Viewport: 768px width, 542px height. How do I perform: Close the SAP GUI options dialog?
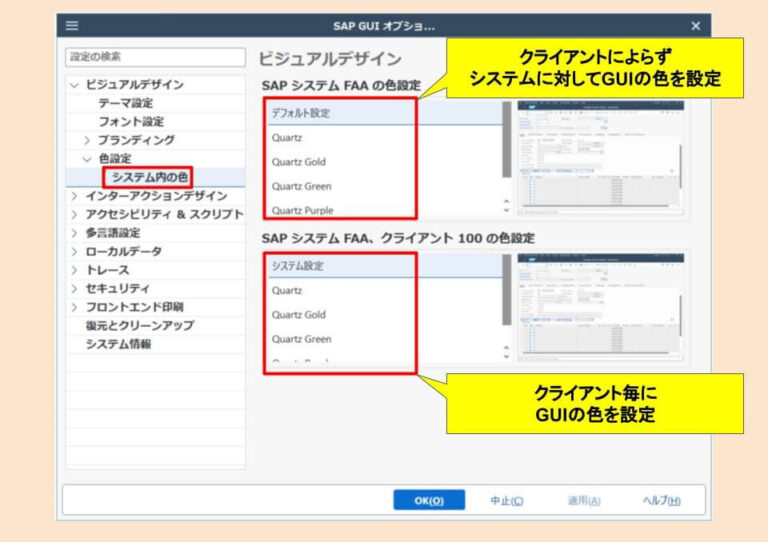tap(696, 26)
